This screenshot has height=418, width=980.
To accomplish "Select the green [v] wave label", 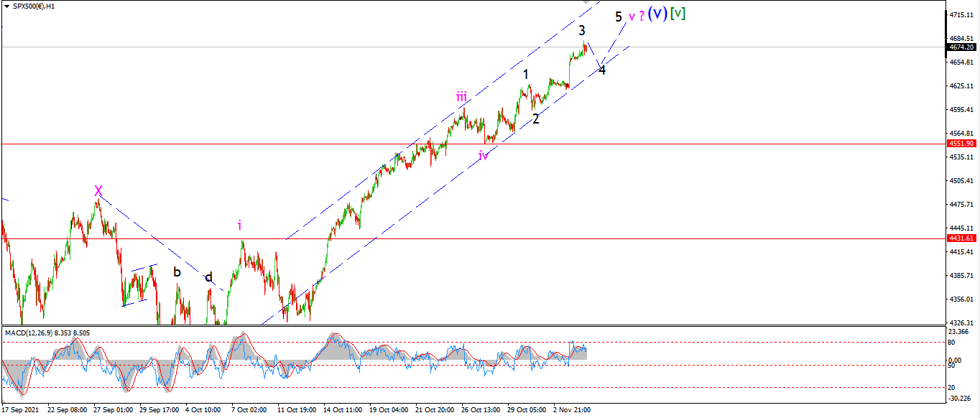I will pyautogui.click(x=678, y=14).
